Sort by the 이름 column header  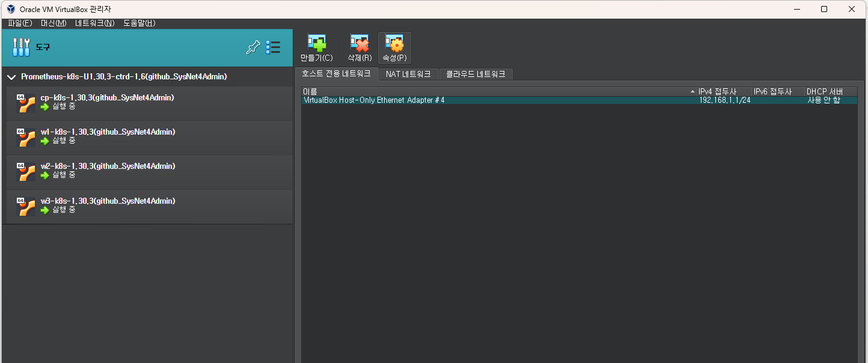tap(499, 91)
